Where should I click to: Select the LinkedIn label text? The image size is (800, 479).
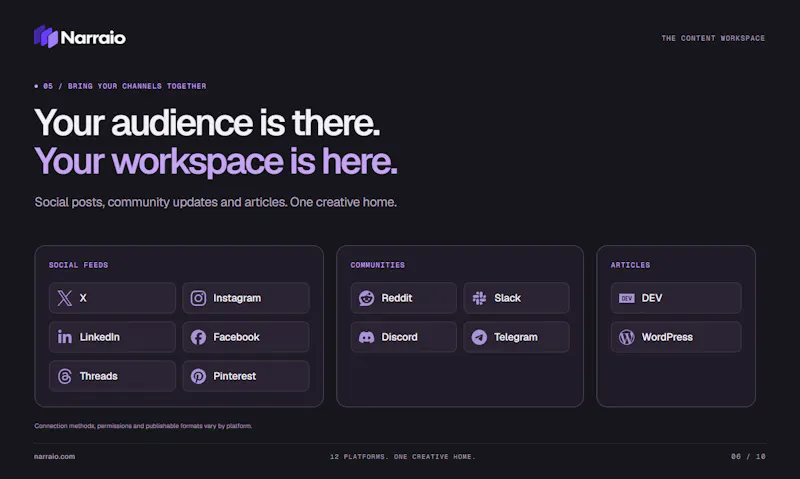point(99,337)
